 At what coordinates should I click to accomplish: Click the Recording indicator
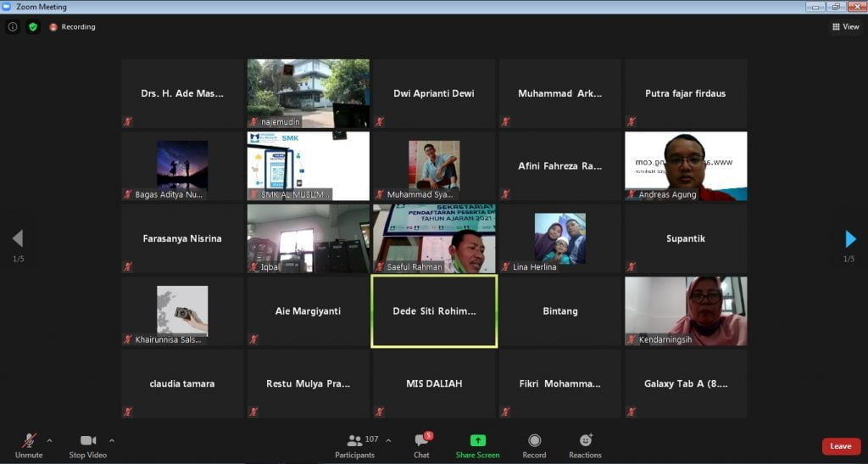click(x=73, y=26)
